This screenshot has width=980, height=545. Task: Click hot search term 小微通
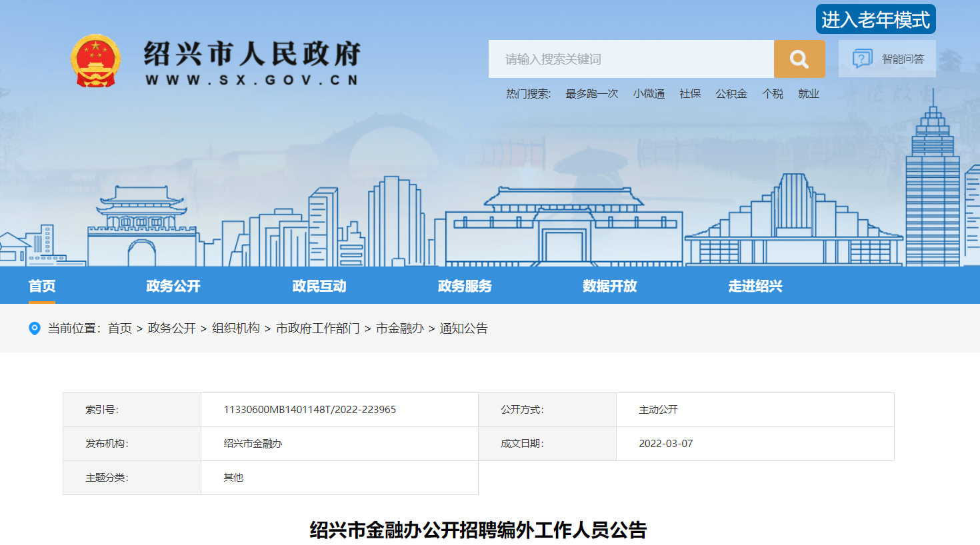tap(649, 94)
